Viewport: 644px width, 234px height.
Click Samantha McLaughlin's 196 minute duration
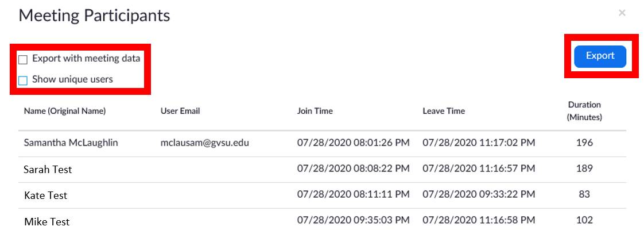[584, 143]
